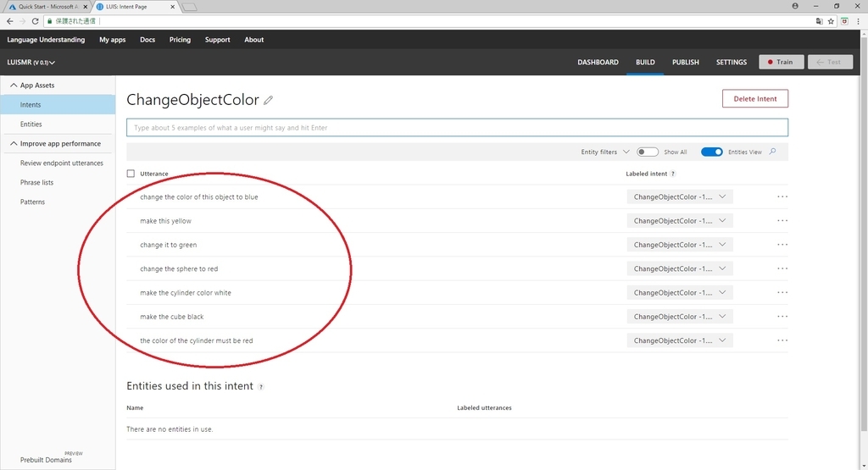Close the Quick Start browser tab
Viewport: 868px width, 470px height.
tap(86, 7)
